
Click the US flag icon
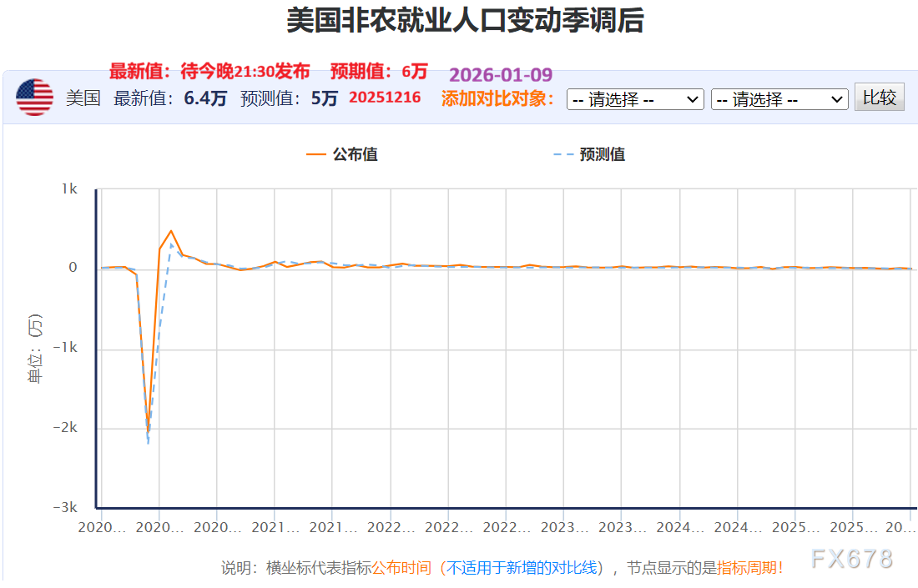[33, 97]
